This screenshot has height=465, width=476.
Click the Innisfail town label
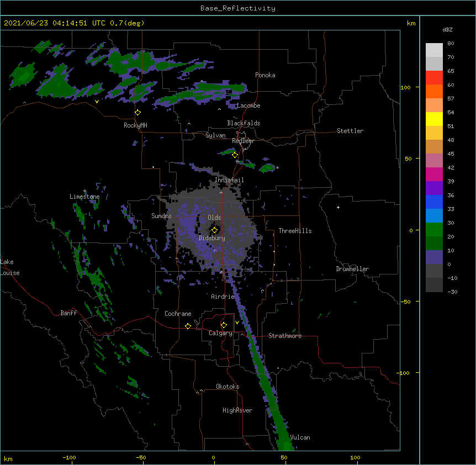point(229,180)
